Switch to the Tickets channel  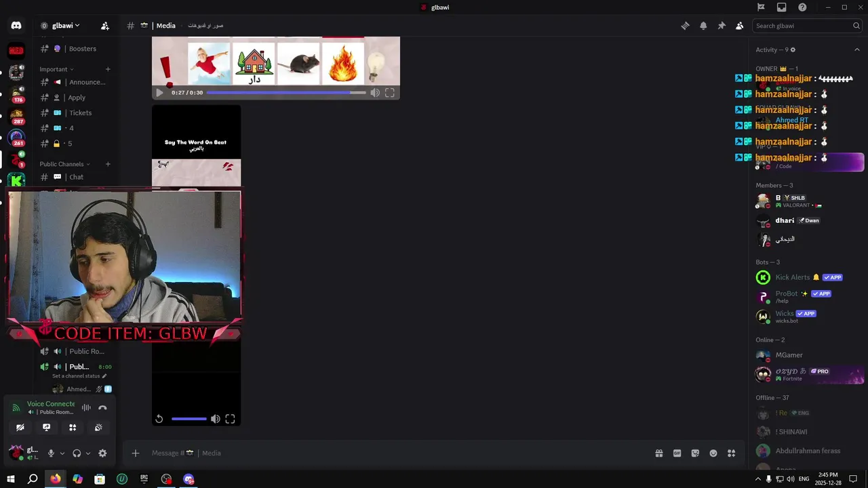point(75,113)
